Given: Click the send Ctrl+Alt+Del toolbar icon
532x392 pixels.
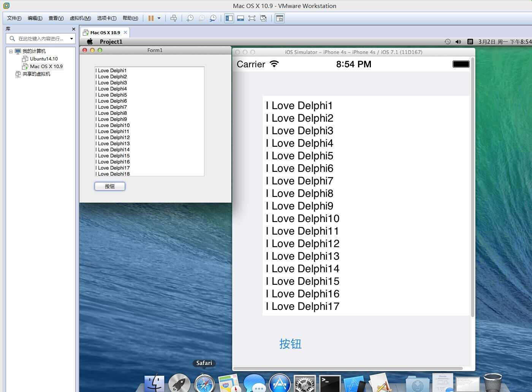Looking at the screenshot, I should point(174,18).
